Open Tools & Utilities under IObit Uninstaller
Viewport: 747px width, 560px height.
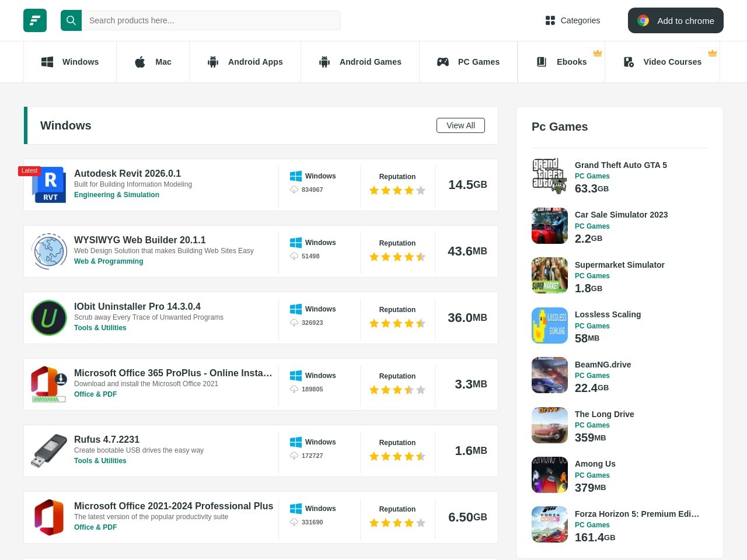coord(100,328)
